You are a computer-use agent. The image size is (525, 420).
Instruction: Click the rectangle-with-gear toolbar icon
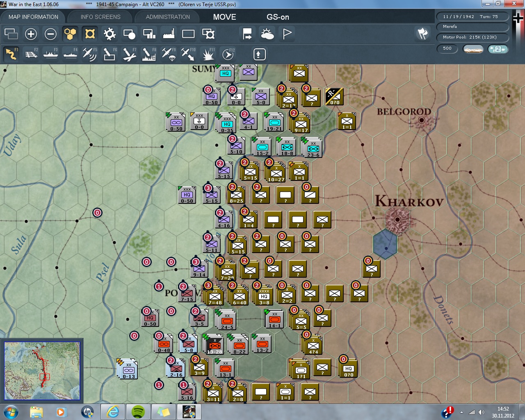208,34
